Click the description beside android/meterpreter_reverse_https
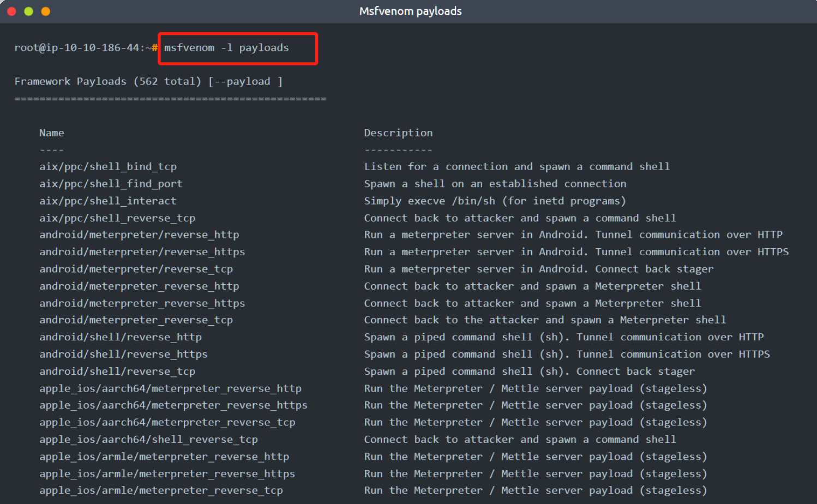The height and width of the screenshot is (504, 817). click(x=533, y=303)
